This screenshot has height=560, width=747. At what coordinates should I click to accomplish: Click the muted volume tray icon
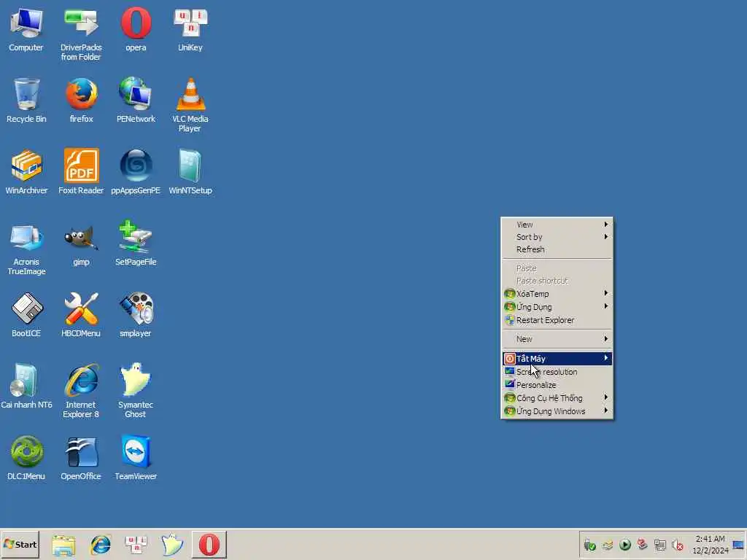(x=678, y=545)
